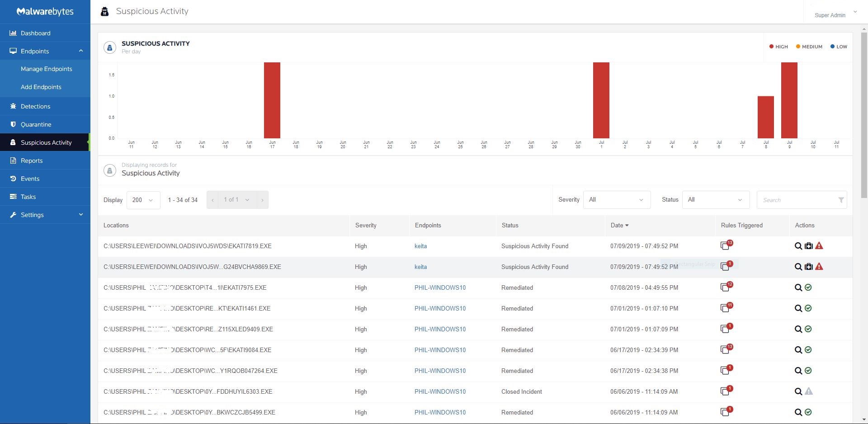Image resolution: width=868 pixels, height=424 pixels.
Task: Open the Severity filter dropdown
Action: tap(617, 200)
